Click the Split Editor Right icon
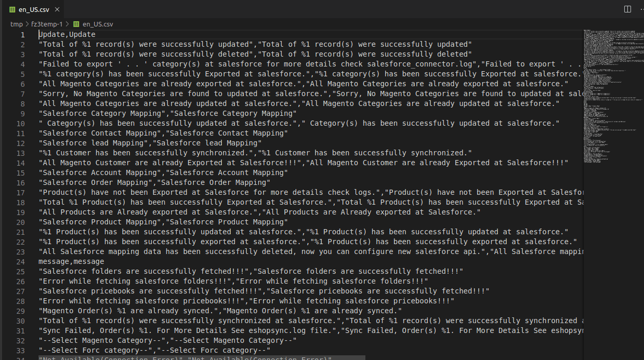 [x=627, y=9]
